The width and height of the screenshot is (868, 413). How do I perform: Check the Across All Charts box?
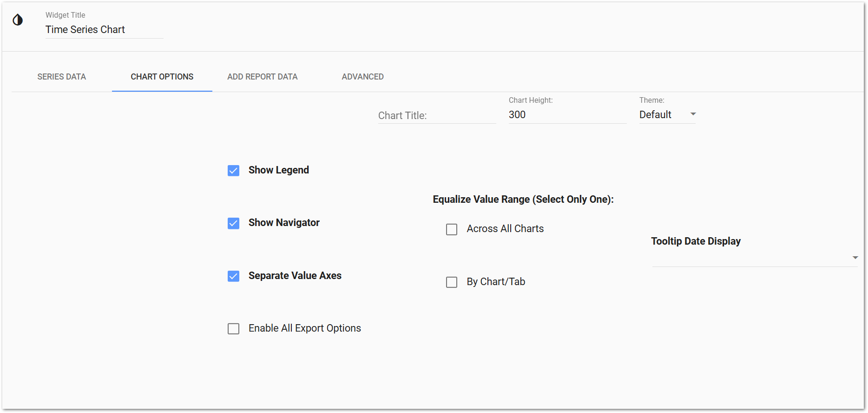(452, 229)
